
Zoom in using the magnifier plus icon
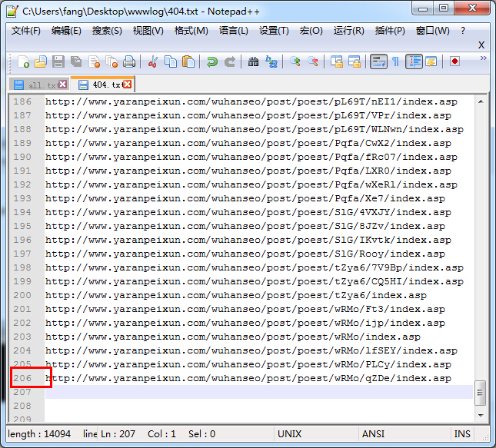click(x=295, y=61)
